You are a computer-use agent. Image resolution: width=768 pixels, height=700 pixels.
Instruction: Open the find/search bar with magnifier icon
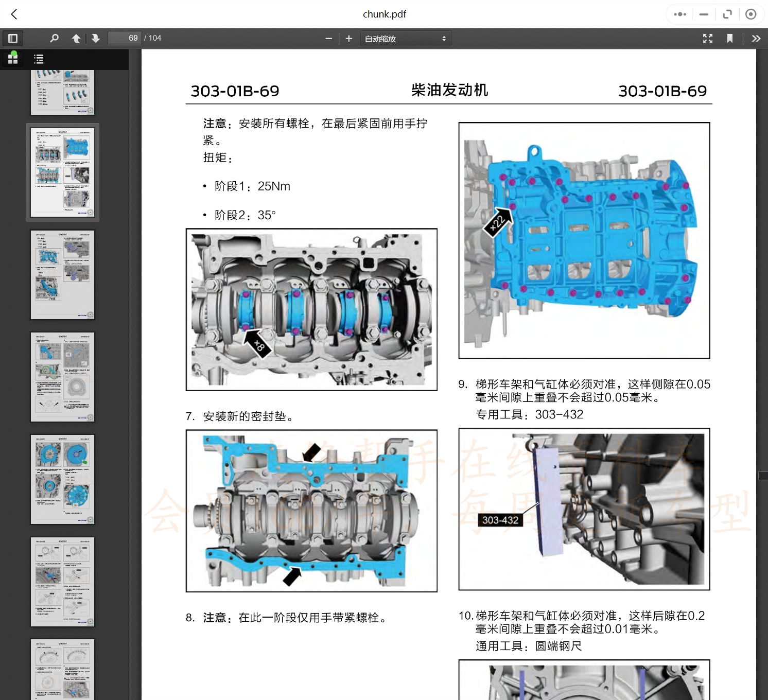point(54,38)
